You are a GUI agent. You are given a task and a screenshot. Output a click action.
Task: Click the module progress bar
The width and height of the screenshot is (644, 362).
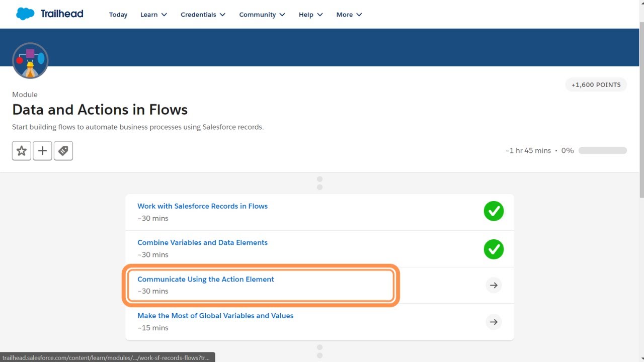(x=602, y=150)
